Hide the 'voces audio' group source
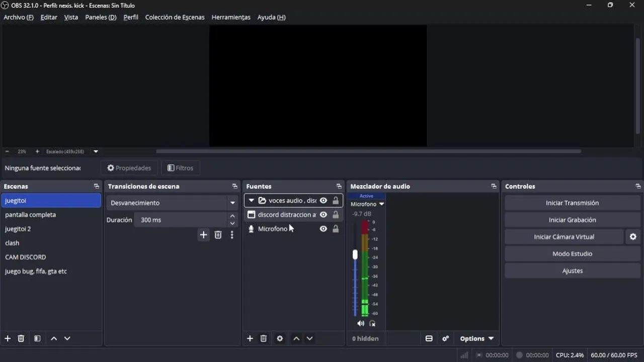Screen dimensions: 644x362 [x=324, y=201]
